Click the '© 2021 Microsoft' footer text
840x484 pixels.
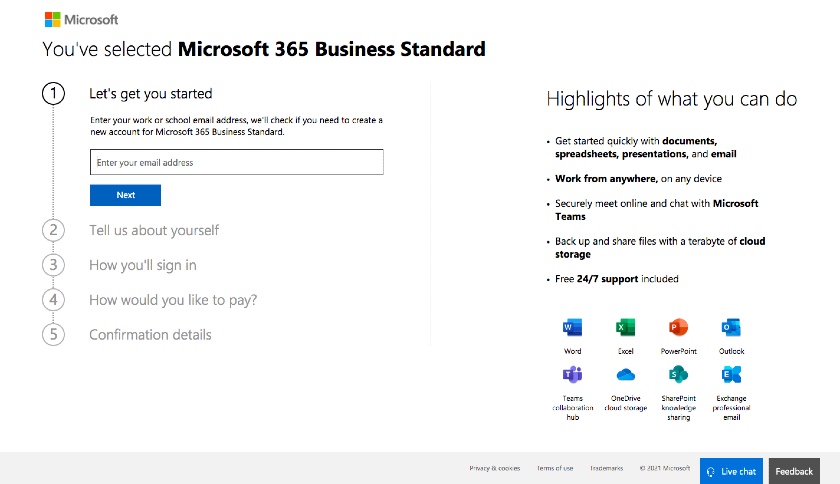coord(665,468)
